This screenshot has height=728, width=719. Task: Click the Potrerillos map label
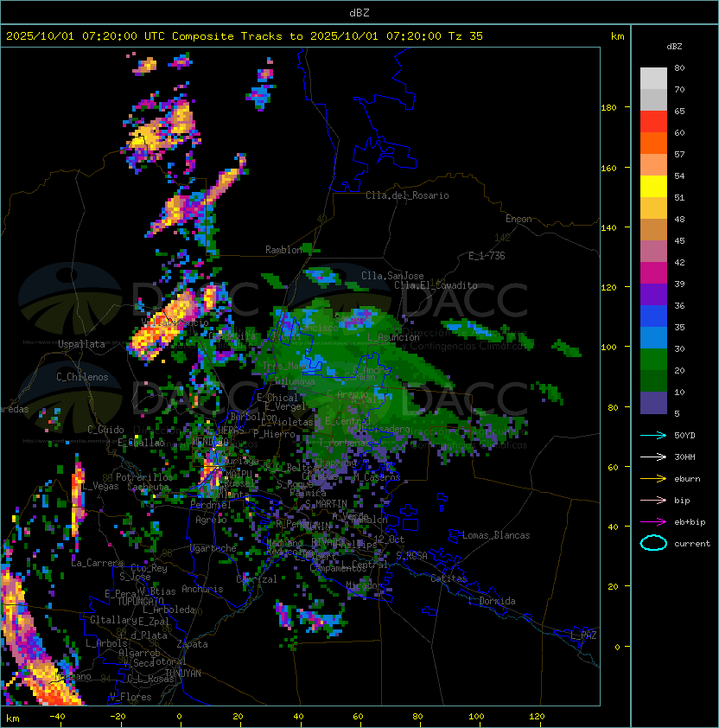(144, 477)
